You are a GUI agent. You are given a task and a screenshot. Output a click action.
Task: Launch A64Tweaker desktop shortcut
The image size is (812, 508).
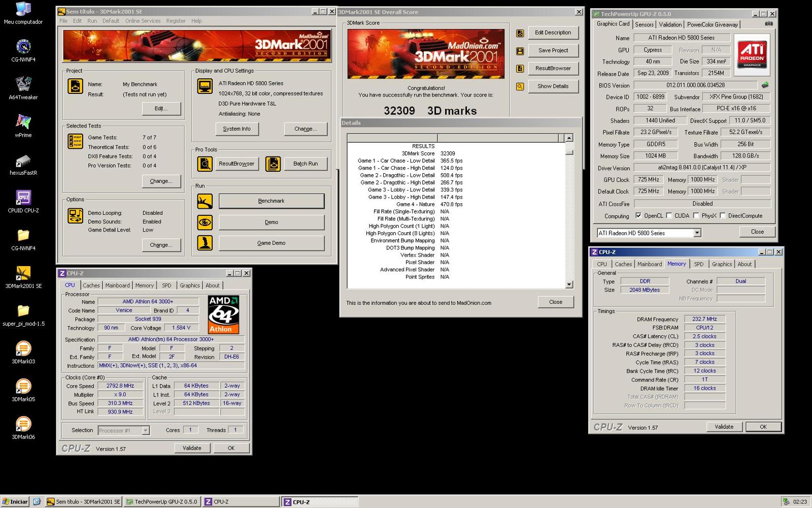[23, 88]
